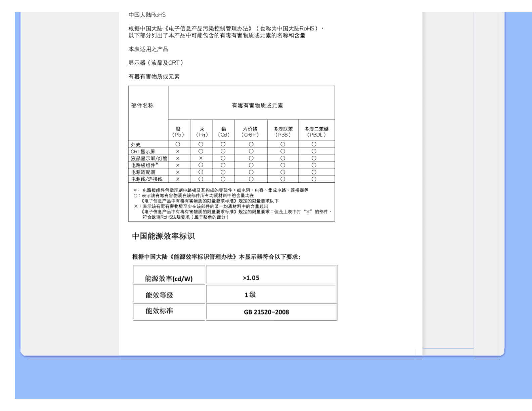
Task: Click the 中国能源效率标识 section heading
Action: [x=163, y=236]
